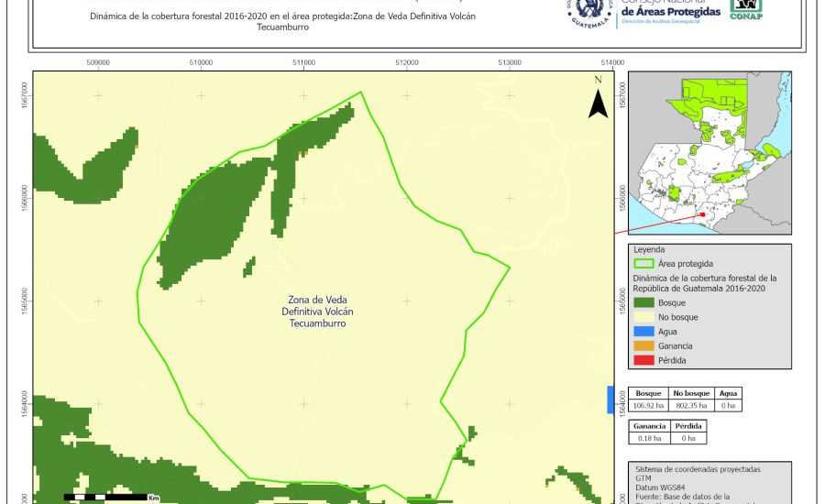The height and width of the screenshot is (504, 825).
Task: Click the 512000 coordinate label on top axis
Action: tap(407, 63)
